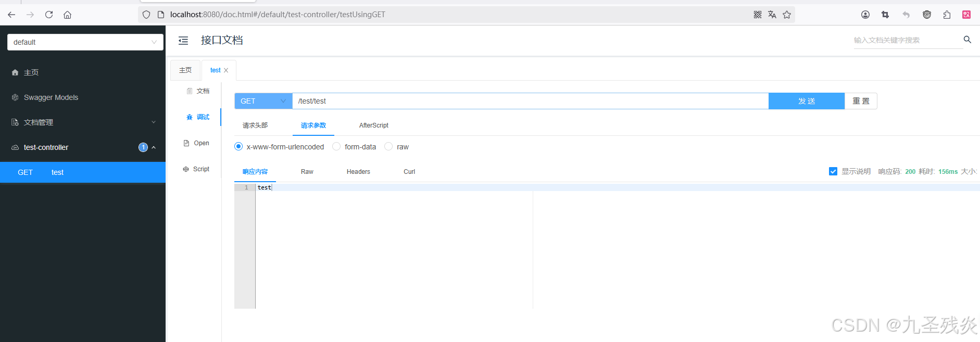
Task: Click the 156ms response time value
Action: (948, 172)
